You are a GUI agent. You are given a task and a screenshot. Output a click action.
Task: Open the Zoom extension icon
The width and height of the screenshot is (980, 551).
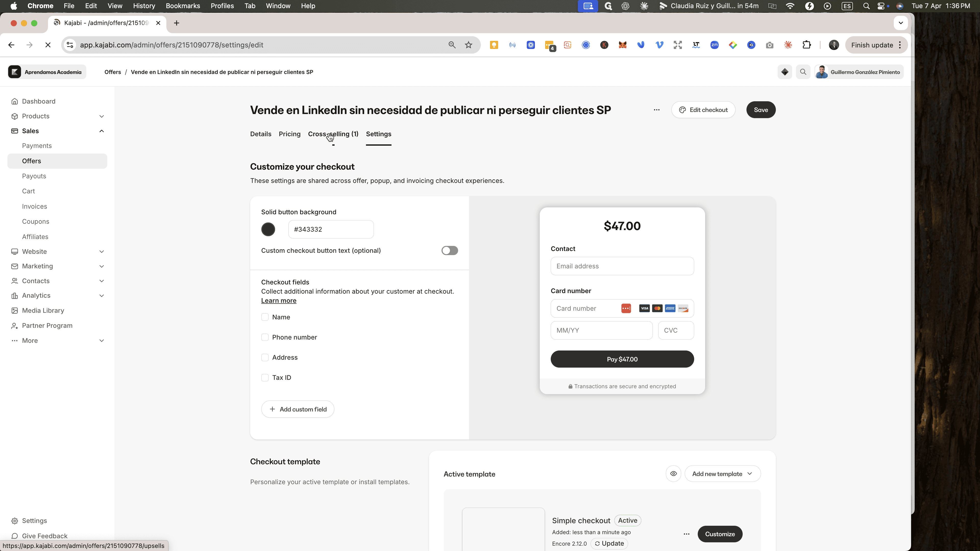click(x=715, y=45)
